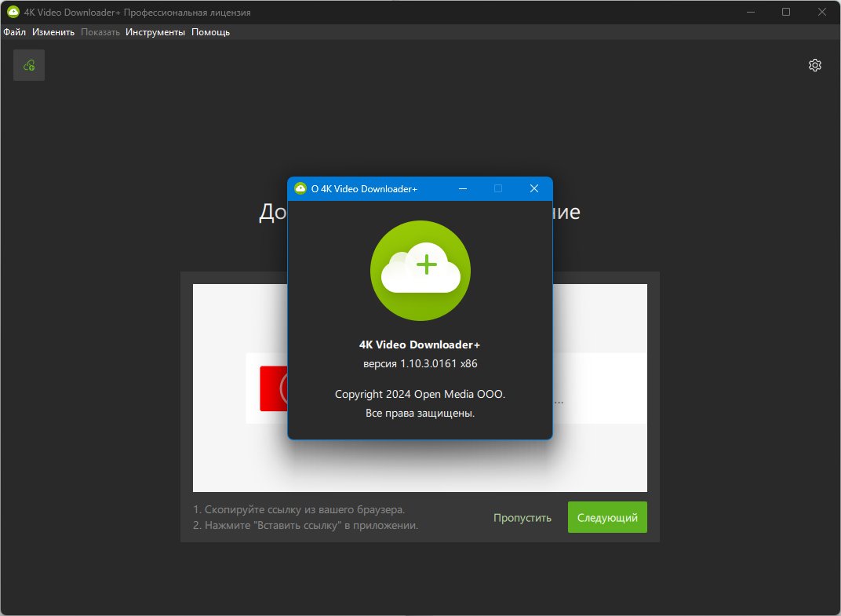Click the Следующий button
Screen dimensions: 841x616
click(607, 517)
